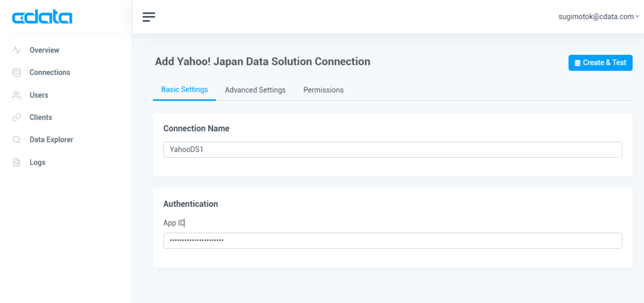
Task: Open the Overview page
Action: click(45, 50)
